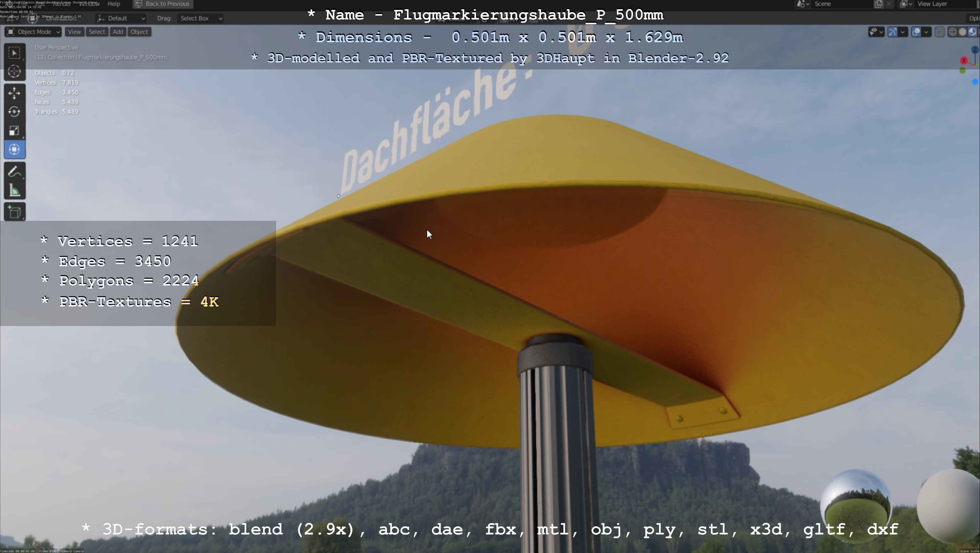Activate the Measure ruler tool
980x553 pixels.
pyautogui.click(x=14, y=190)
